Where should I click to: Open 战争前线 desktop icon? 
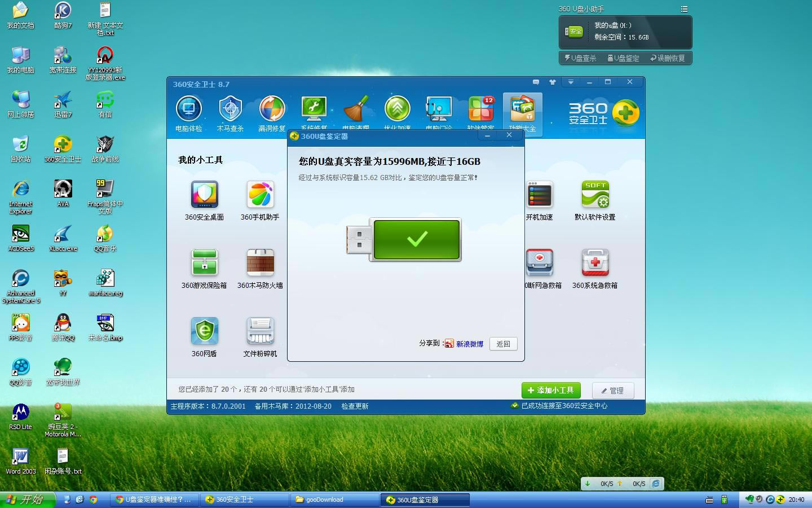105,149
